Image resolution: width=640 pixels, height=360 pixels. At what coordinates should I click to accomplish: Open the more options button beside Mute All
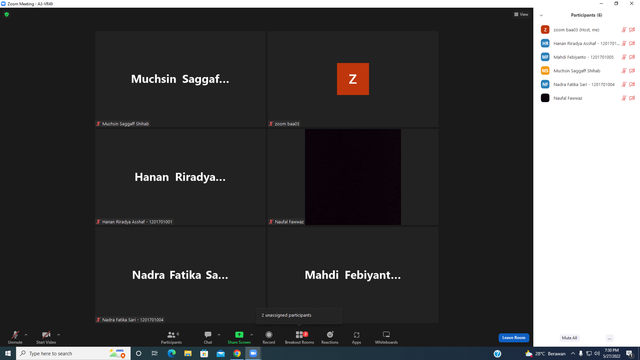pos(609,338)
